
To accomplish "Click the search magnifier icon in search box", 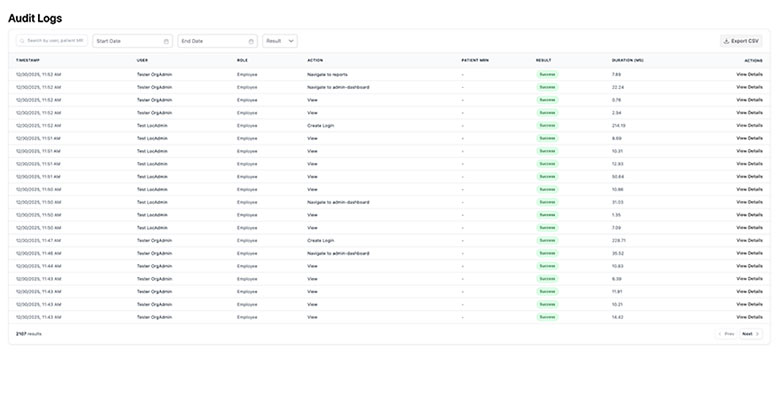I will tap(22, 41).
